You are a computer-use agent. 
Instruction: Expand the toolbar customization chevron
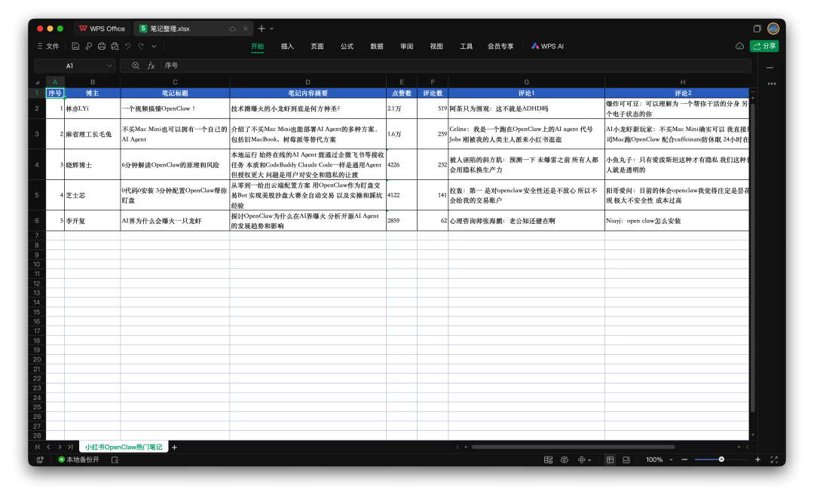point(154,46)
